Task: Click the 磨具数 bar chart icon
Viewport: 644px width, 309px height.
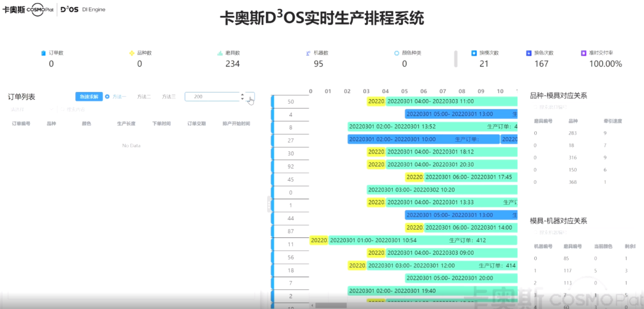Action: (220, 53)
